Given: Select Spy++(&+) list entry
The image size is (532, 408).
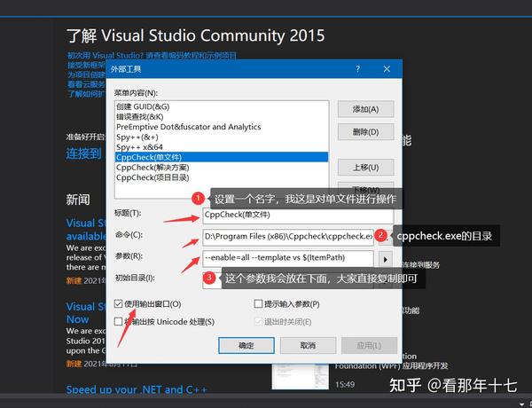Looking at the screenshot, I should pos(222,137).
